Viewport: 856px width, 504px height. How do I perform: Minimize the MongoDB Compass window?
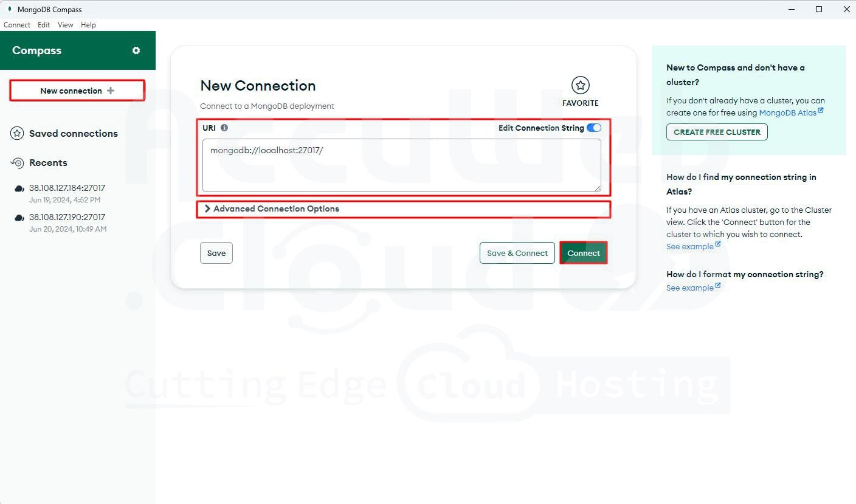(x=792, y=9)
